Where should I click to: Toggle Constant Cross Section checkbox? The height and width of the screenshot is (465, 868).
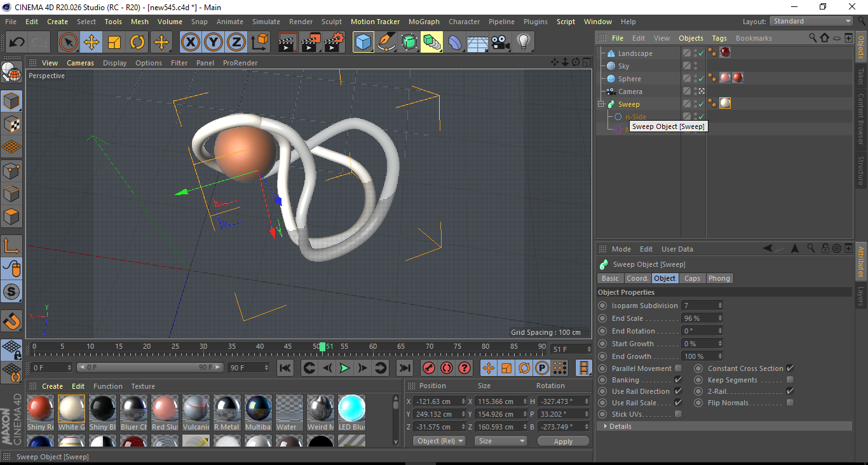(790, 368)
